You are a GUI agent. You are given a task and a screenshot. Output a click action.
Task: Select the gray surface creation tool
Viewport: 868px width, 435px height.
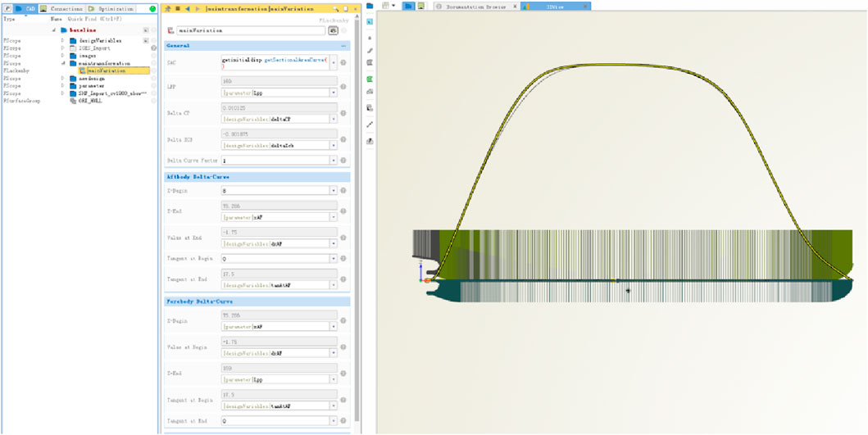[370, 62]
